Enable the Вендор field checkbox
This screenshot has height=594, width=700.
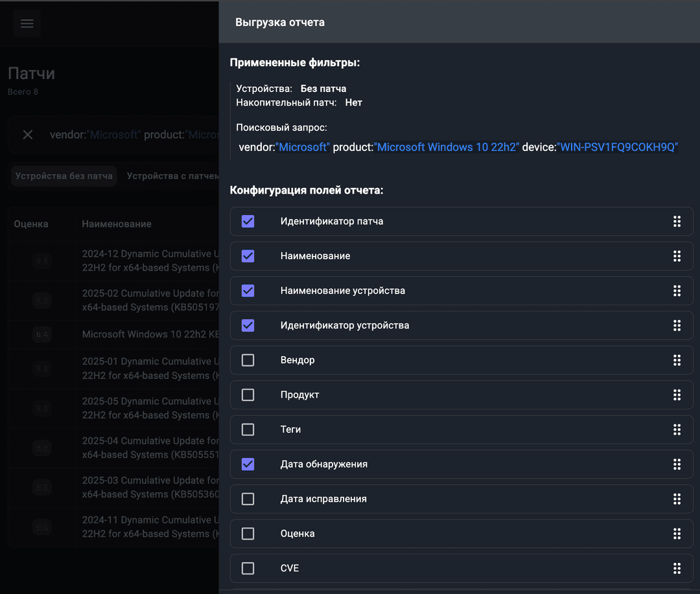click(248, 360)
